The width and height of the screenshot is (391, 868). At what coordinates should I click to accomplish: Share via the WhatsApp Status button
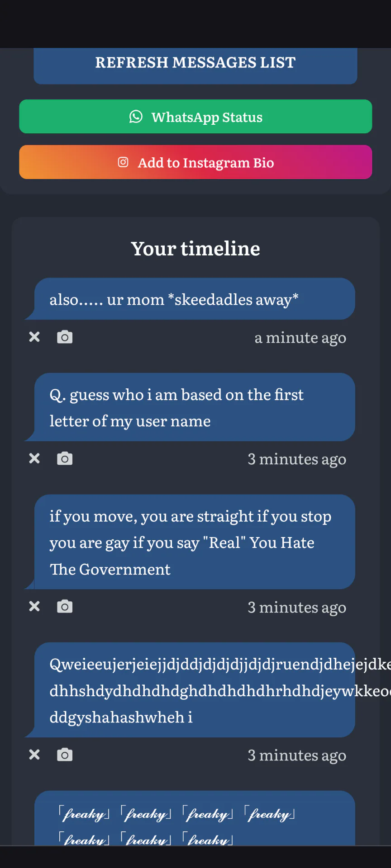pyautogui.click(x=195, y=117)
